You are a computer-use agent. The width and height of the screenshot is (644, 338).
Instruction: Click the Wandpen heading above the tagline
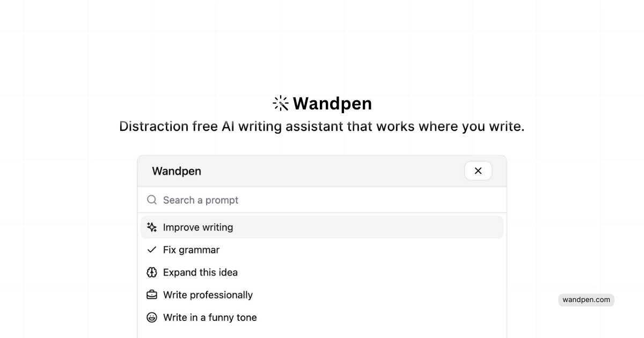[332, 103]
